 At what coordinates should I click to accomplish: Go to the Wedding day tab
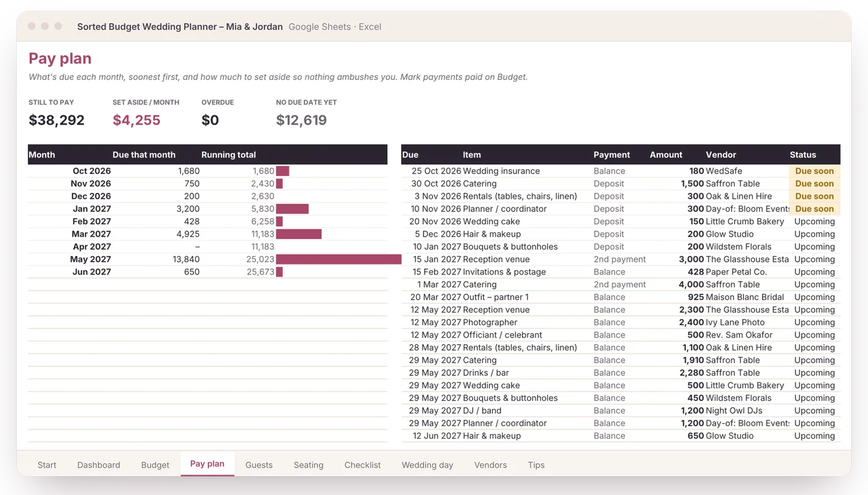pyautogui.click(x=427, y=465)
